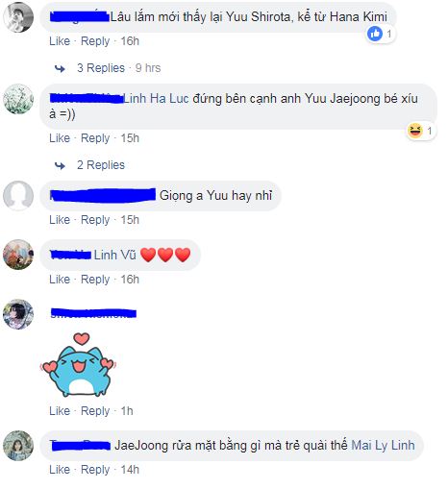Click the red hearts emoji in Linh Vũ comment

(165, 255)
